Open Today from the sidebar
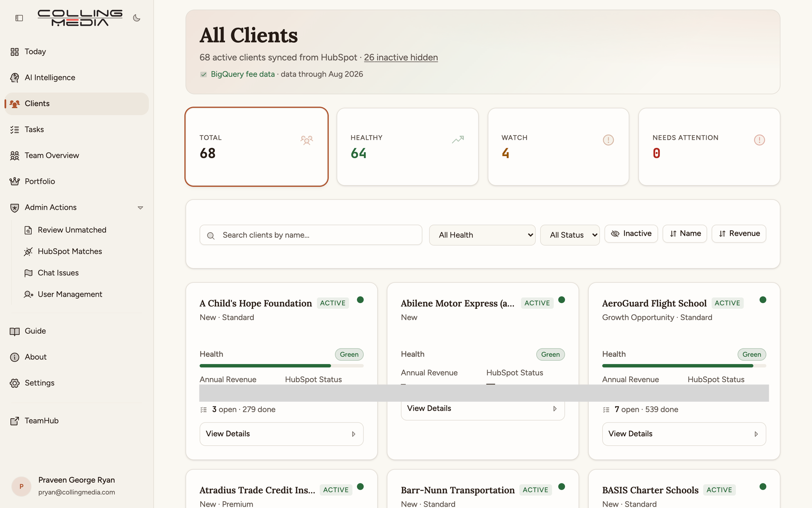This screenshot has height=508, width=812. tap(77, 51)
